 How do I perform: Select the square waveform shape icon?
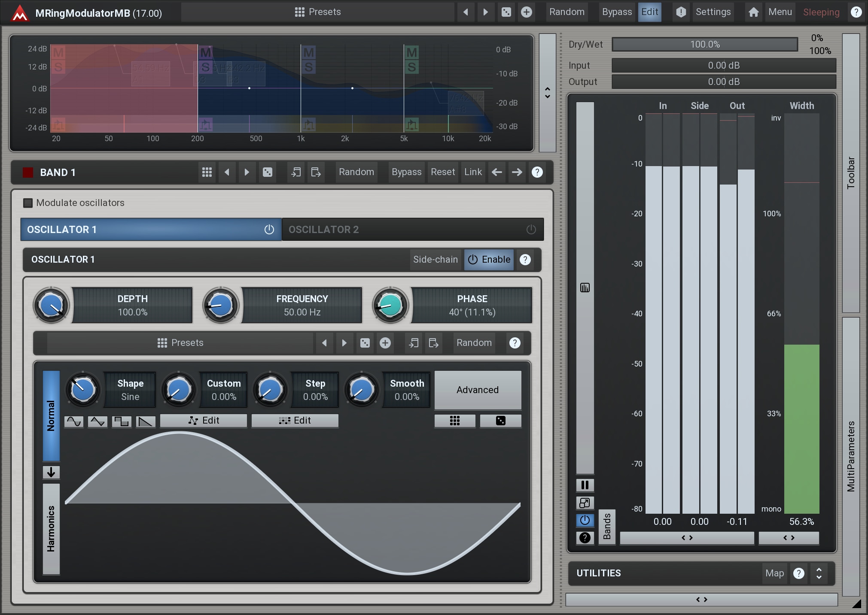122,421
